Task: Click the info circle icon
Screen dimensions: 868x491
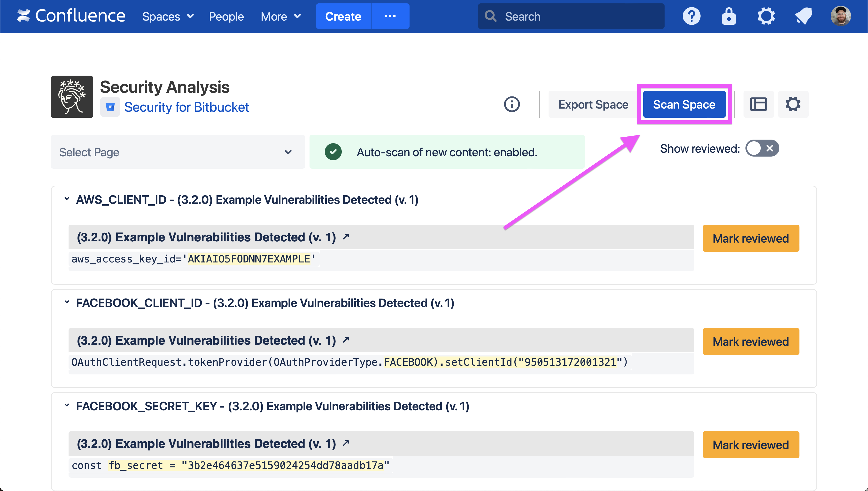Action: (x=511, y=104)
